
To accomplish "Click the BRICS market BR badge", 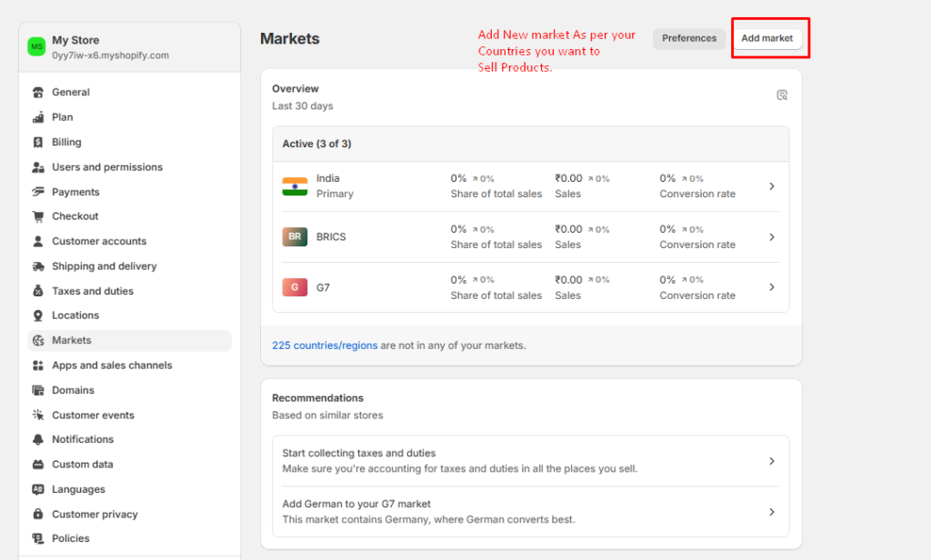I will point(295,236).
